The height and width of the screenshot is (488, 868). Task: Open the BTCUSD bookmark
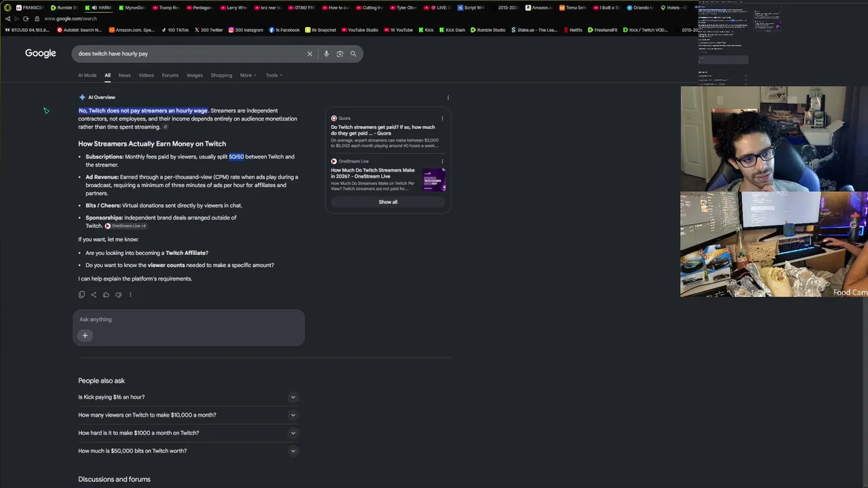coord(27,30)
